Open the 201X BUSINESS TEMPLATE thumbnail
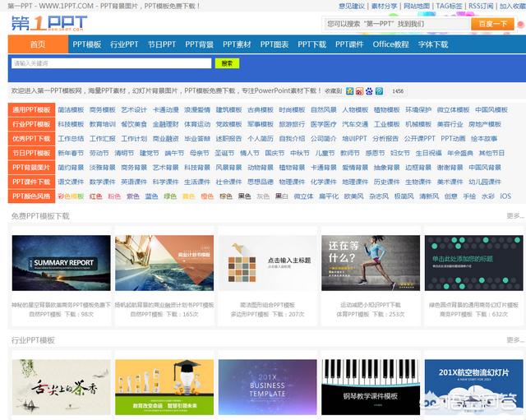 pos(267,387)
